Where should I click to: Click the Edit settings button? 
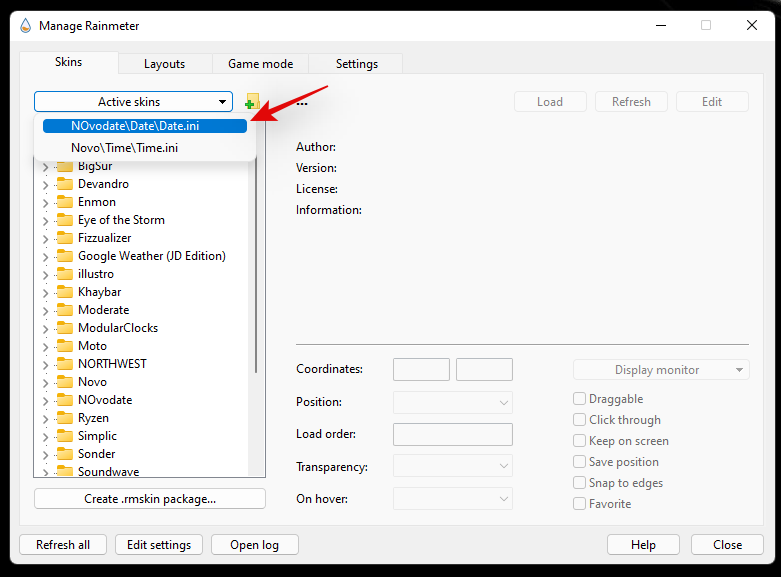click(x=159, y=545)
